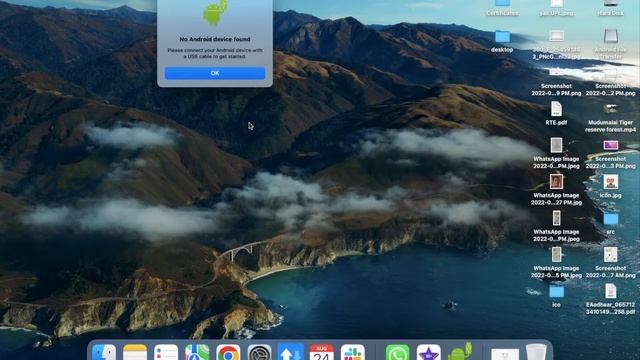The image size is (640, 360).
Task: Select WhatsApp Image ending 5 PM.jpeg
Action: tap(556, 254)
